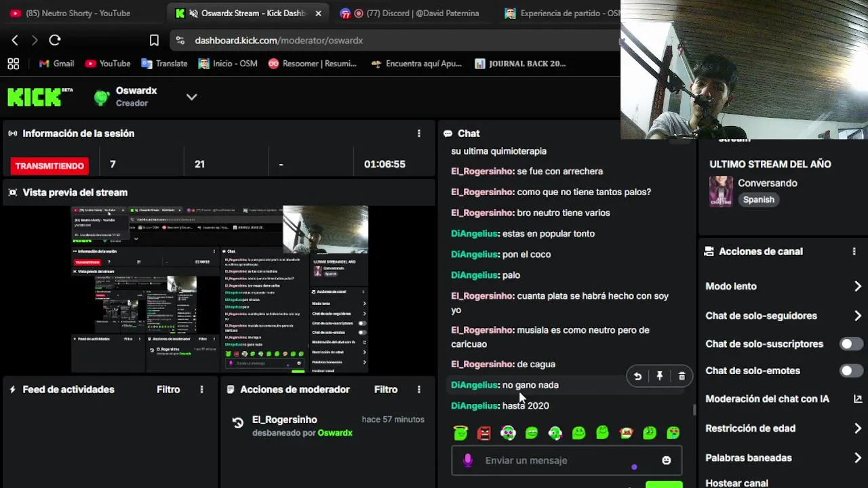Reload the page with the refresh icon

pyautogui.click(x=55, y=41)
